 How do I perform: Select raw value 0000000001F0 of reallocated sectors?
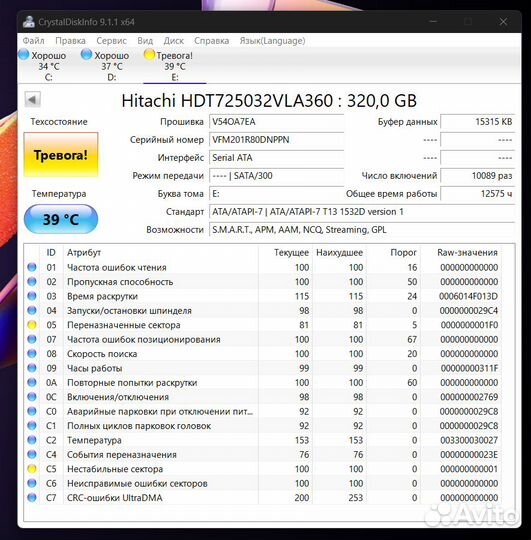click(469, 325)
